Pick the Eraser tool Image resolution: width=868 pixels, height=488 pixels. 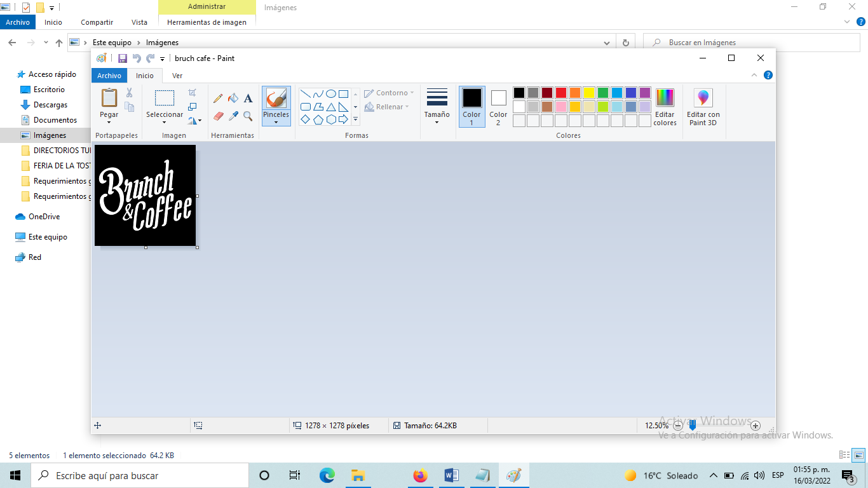pos(218,116)
